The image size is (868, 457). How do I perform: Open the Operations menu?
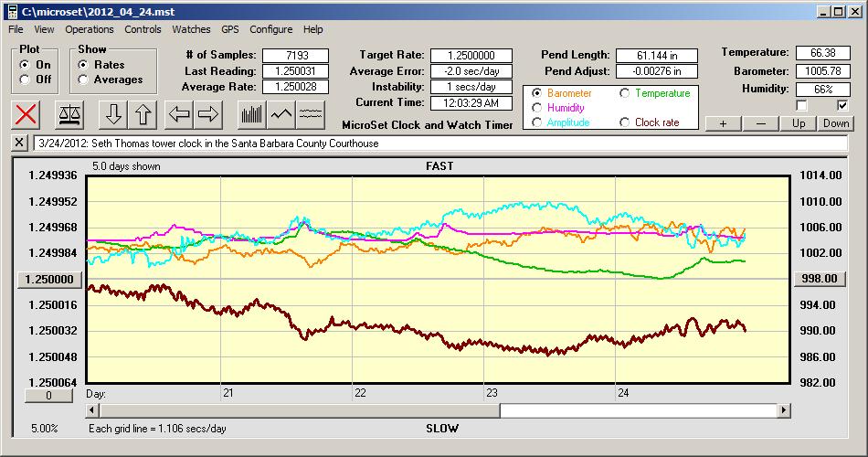[x=90, y=29]
